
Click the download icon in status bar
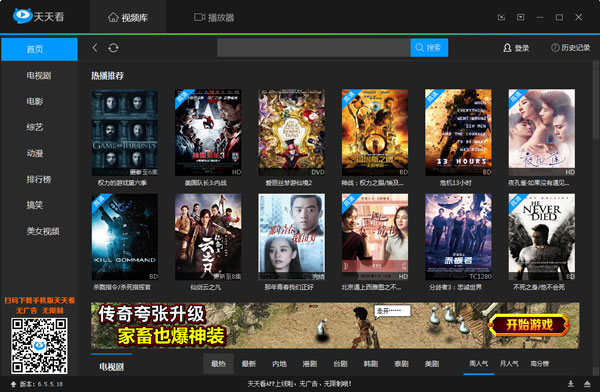coord(571,384)
